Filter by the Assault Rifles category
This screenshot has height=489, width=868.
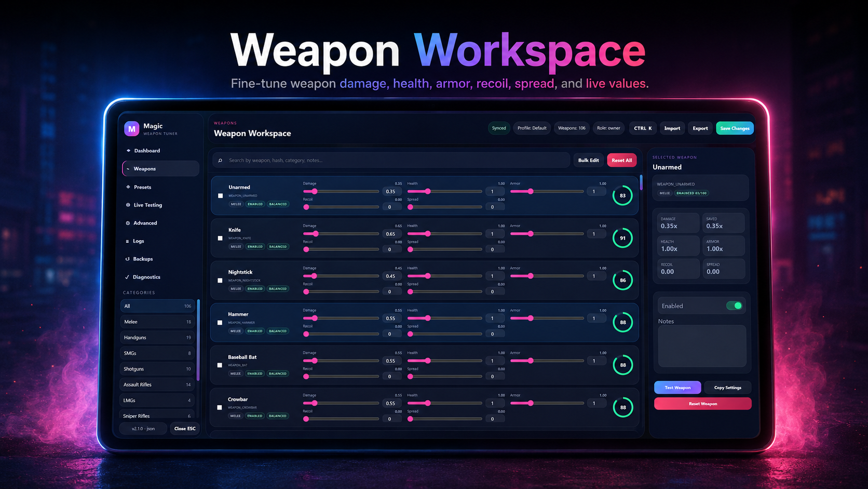coord(157,385)
